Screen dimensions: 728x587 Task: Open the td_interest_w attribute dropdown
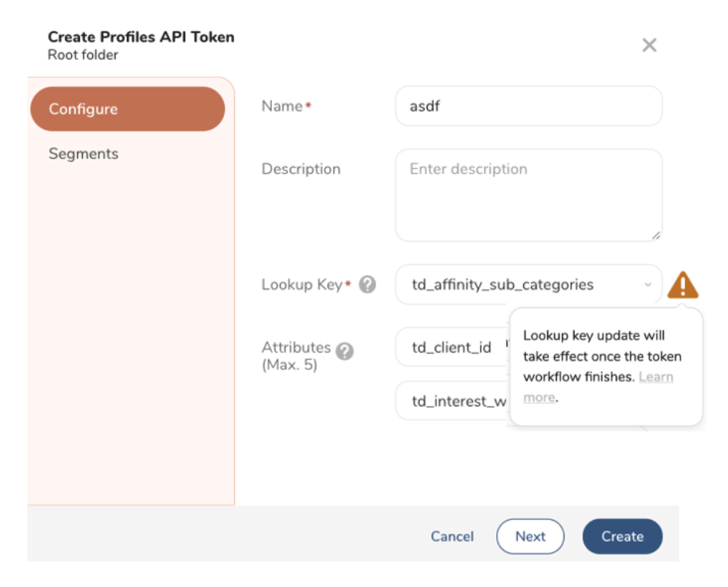coord(451,401)
